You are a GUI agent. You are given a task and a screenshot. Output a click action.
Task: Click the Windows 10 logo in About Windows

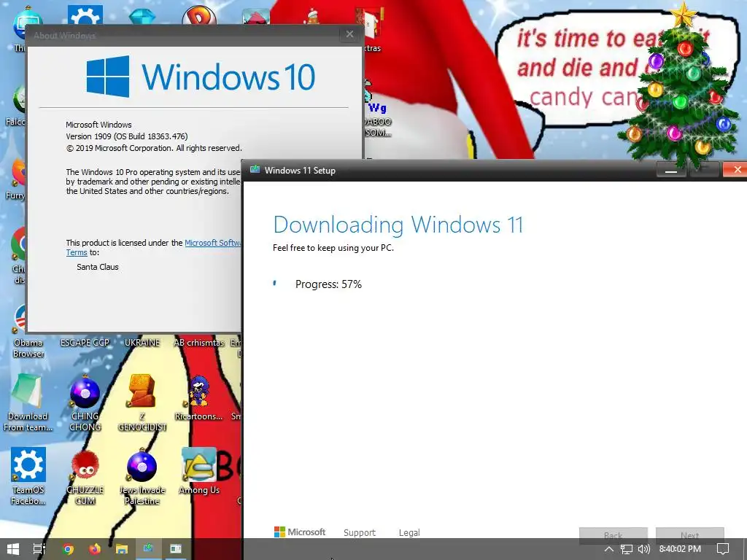pyautogui.click(x=201, y=76)
